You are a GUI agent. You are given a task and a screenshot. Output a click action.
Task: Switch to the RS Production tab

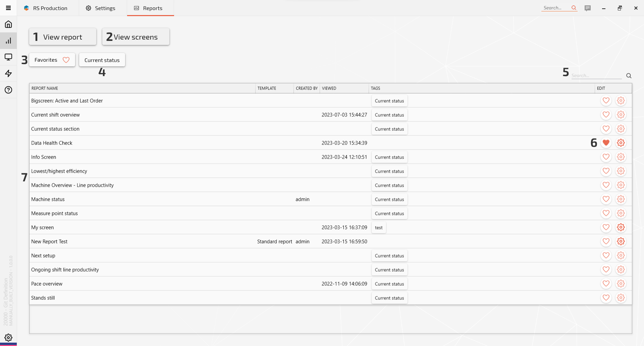tap(46, 8)
